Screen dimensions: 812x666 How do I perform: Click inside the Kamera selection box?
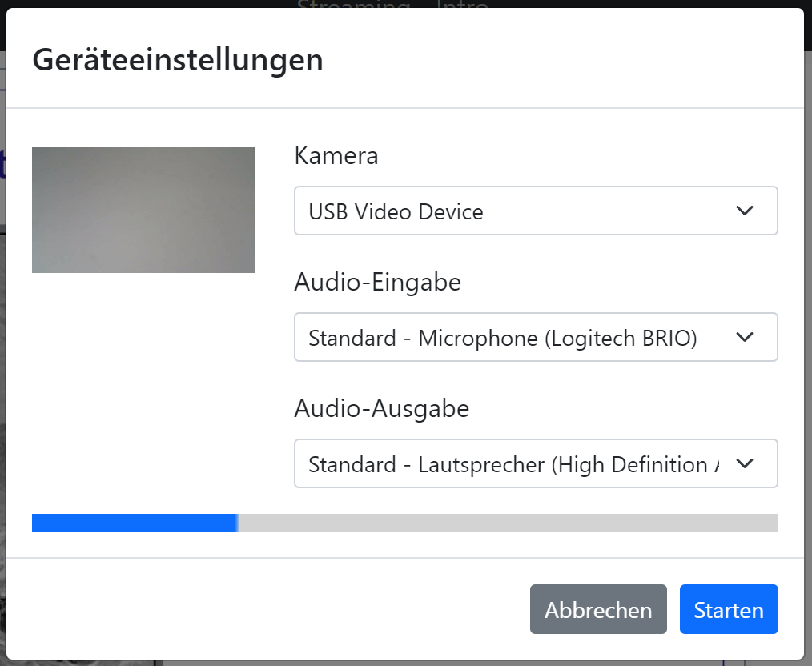click(x=480, y=211)
